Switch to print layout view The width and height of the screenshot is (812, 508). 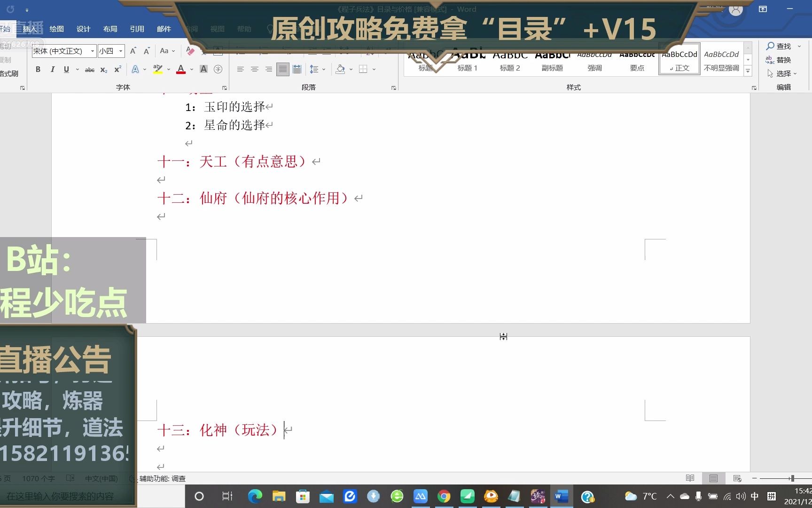713,478
